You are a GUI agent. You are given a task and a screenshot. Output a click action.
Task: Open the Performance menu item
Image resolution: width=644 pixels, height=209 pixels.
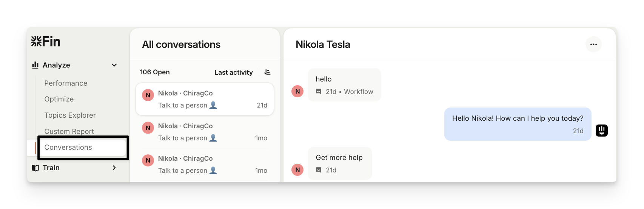coord(66,83)
